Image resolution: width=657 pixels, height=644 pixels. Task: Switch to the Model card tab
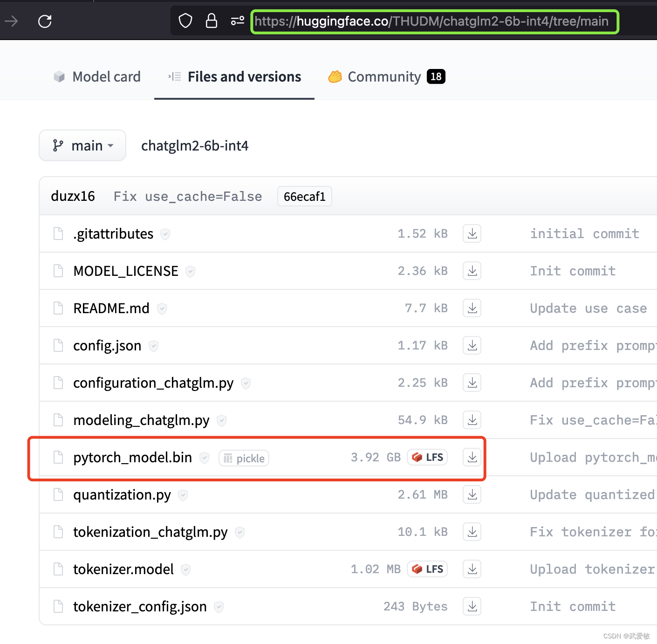(x=97, y=76)
